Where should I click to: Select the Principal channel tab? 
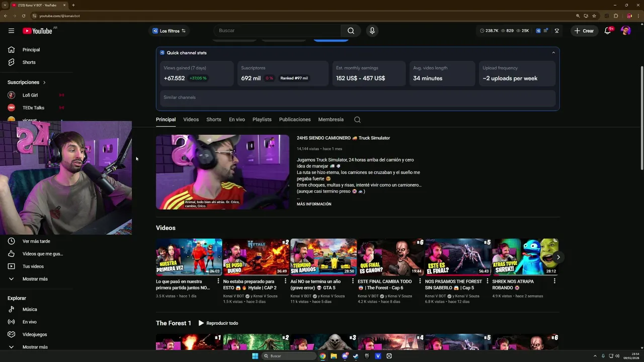pyautogui.click(x=166, y=120)
